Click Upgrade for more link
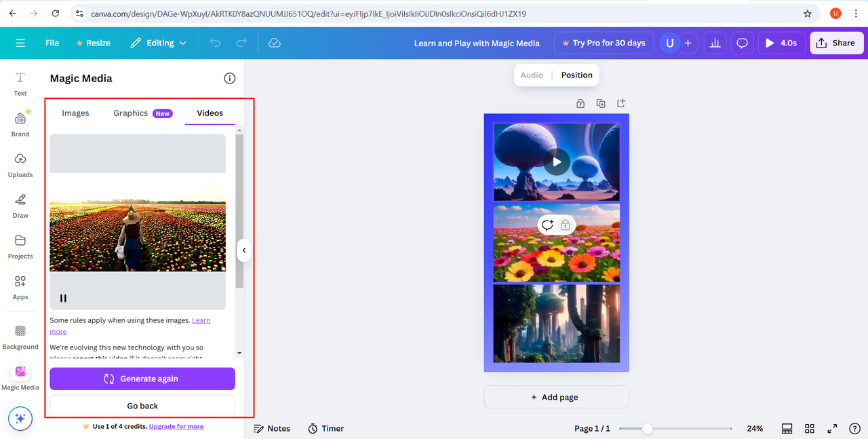The width and height of the screenshot is (868, 439). 176,426
